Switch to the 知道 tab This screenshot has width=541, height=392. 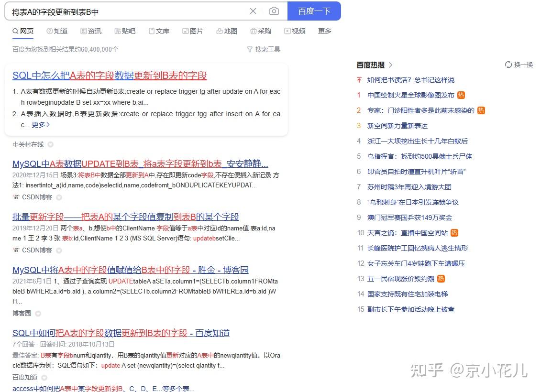(x=57, y=31)
